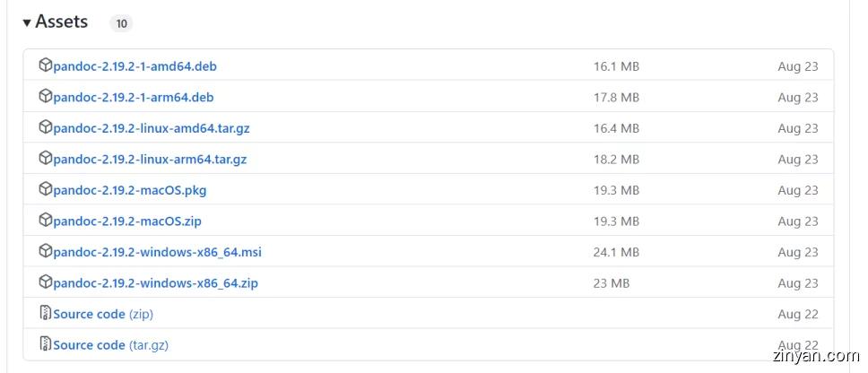Download pandoc-2.19.2-windows-x86_64.zip archive

point(155,283)
